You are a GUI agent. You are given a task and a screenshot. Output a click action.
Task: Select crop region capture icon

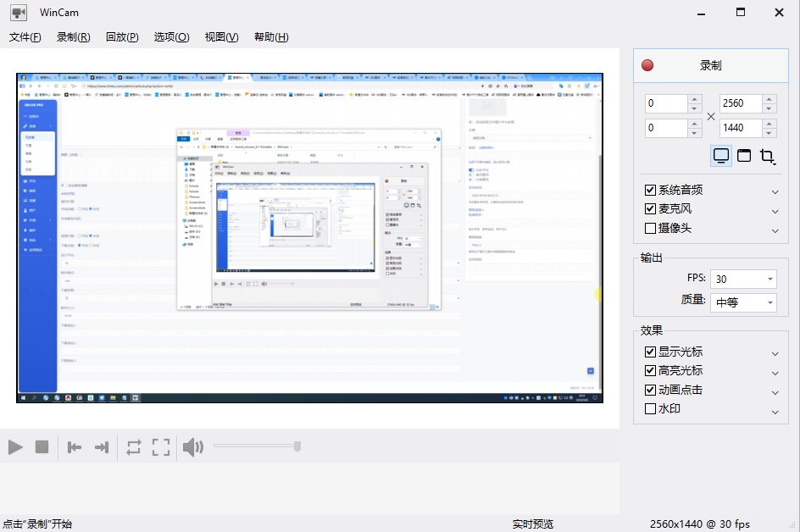767,156
